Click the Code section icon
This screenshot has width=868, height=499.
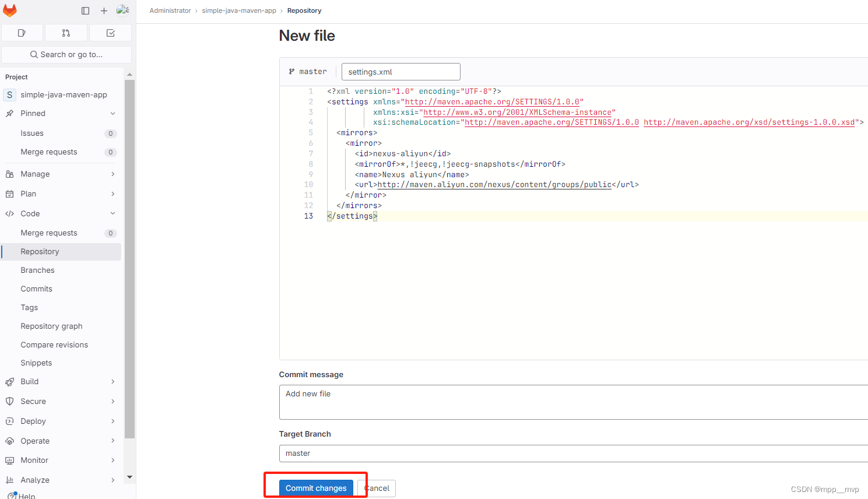(x=9, y=214)
